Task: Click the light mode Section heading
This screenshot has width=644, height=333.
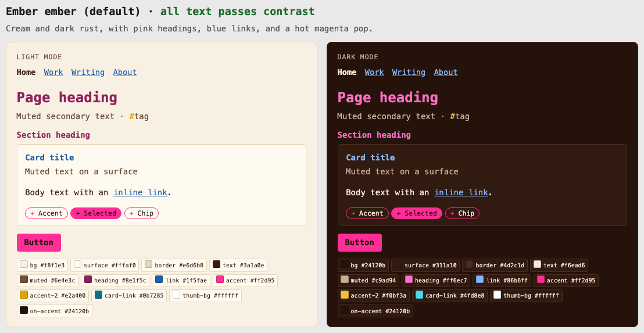Action: pos(53,135)
